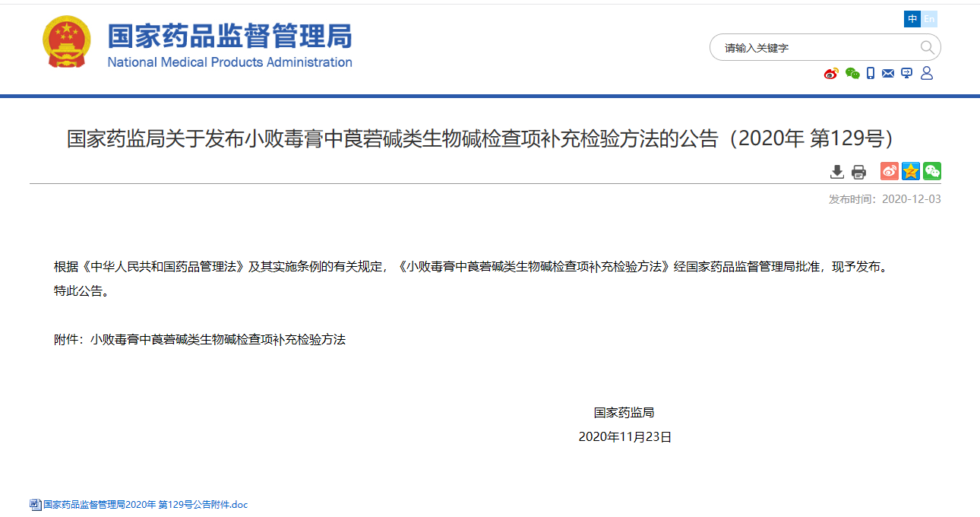
Task: Share article to QQ Zone star
Action: coord(911,171)
